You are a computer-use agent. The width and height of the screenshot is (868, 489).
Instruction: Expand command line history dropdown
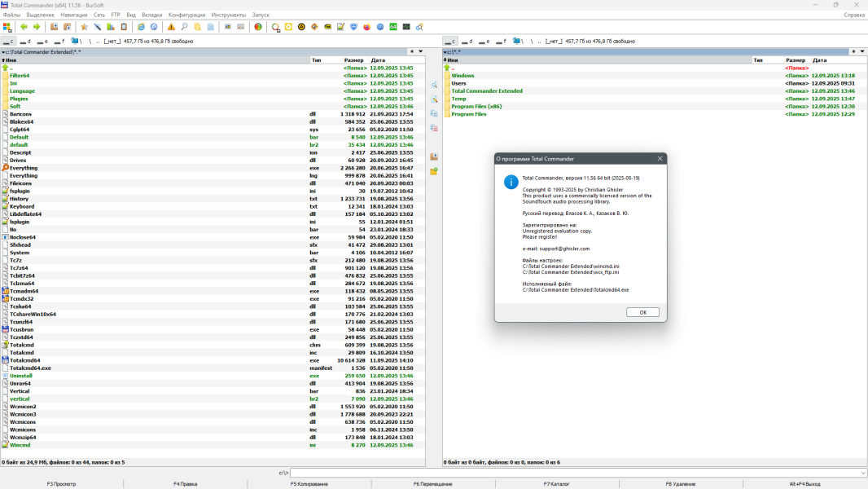pyautogui.click(x=862, y=473)
